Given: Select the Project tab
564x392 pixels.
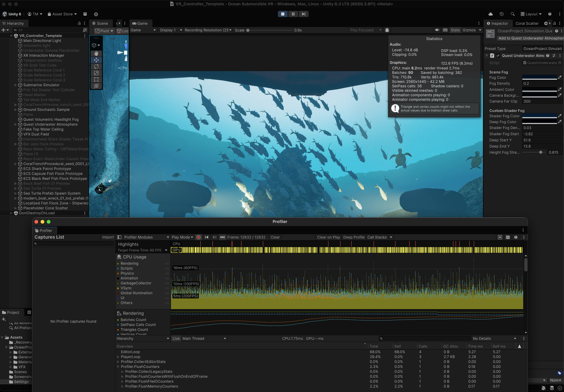Looking at the screenshot, I should tap(11, 312).
